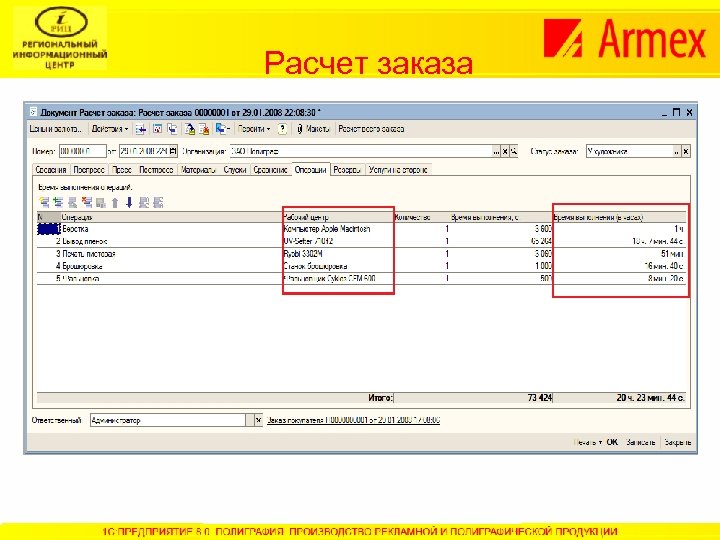Move the row down with the blue arrow
The image size is (720, 540).
click(x=129, y=202)
